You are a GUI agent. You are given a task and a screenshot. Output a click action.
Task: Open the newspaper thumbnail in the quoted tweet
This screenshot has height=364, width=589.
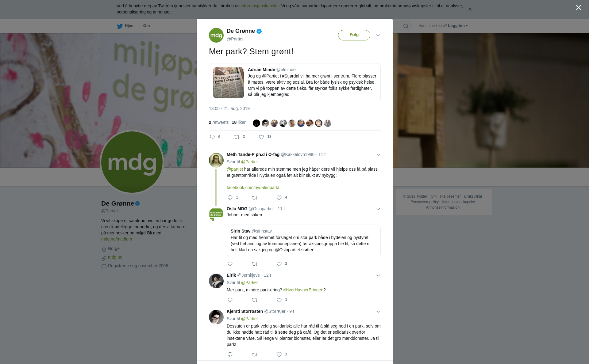point(229,83)
